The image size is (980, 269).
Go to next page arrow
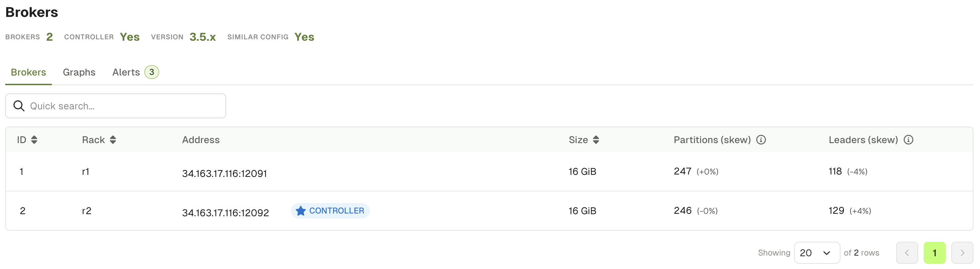(x=962, y=253)
